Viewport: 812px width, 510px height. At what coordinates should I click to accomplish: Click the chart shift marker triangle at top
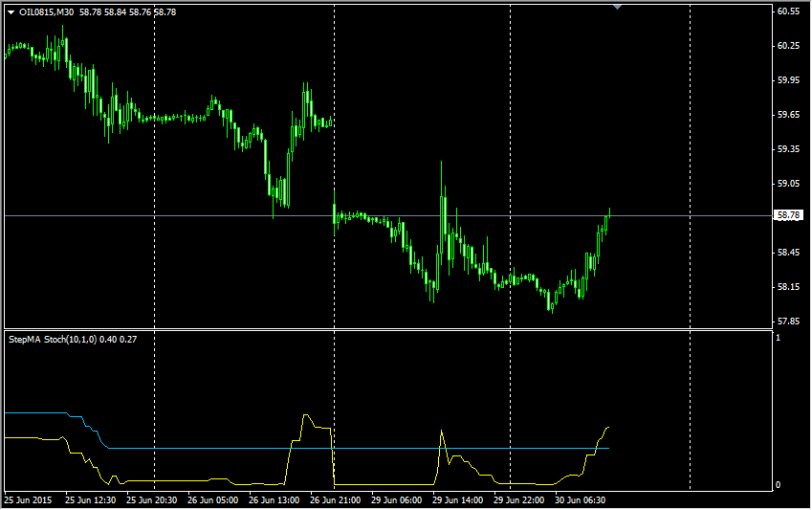pos(617,7)
